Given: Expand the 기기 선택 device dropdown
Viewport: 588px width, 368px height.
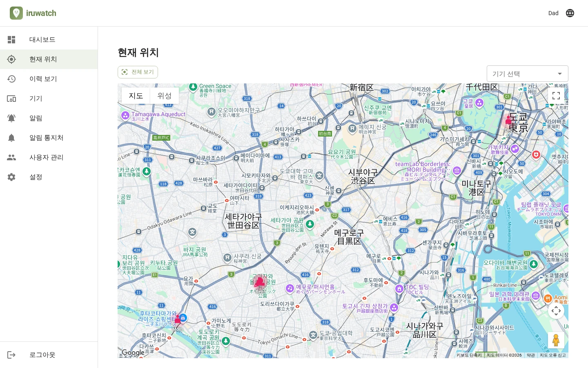Looking at the screenshot, I should click(528, 74).
